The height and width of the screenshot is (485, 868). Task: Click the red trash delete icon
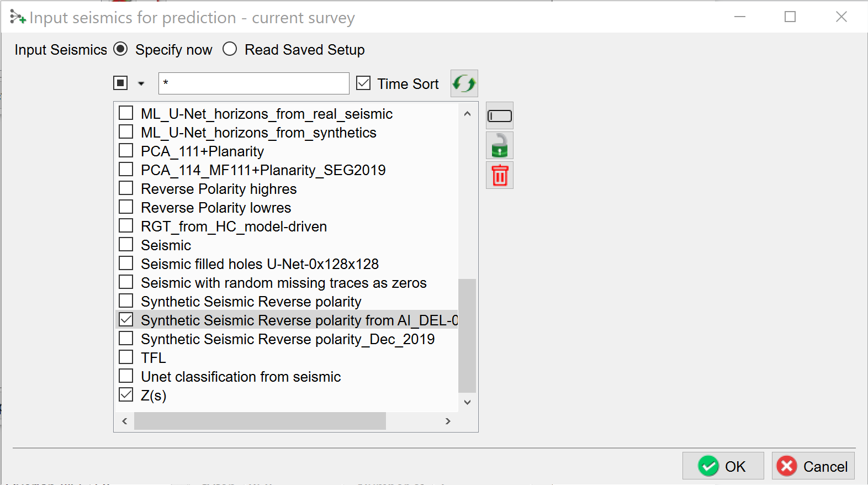[x=500, y=176]
